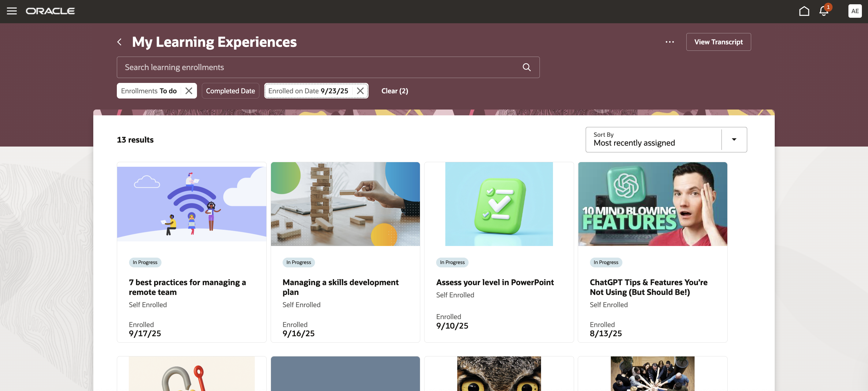Open the AE user profile avatar
Screen dimensions: 868x391
pos(855,11)
